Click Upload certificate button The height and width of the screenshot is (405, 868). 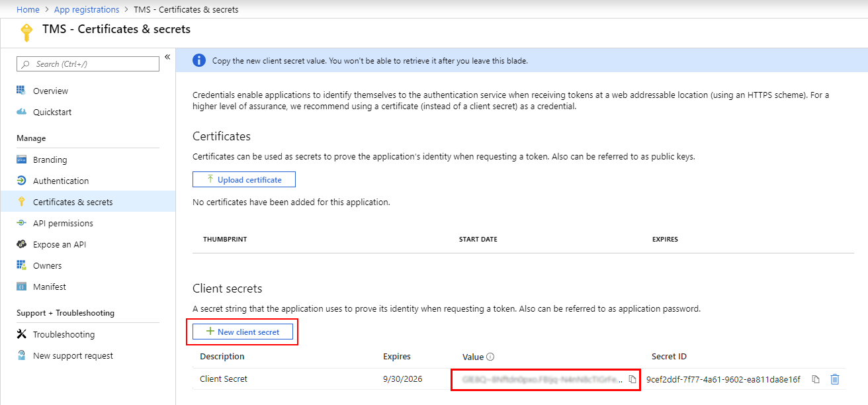(x=243, y=180)
